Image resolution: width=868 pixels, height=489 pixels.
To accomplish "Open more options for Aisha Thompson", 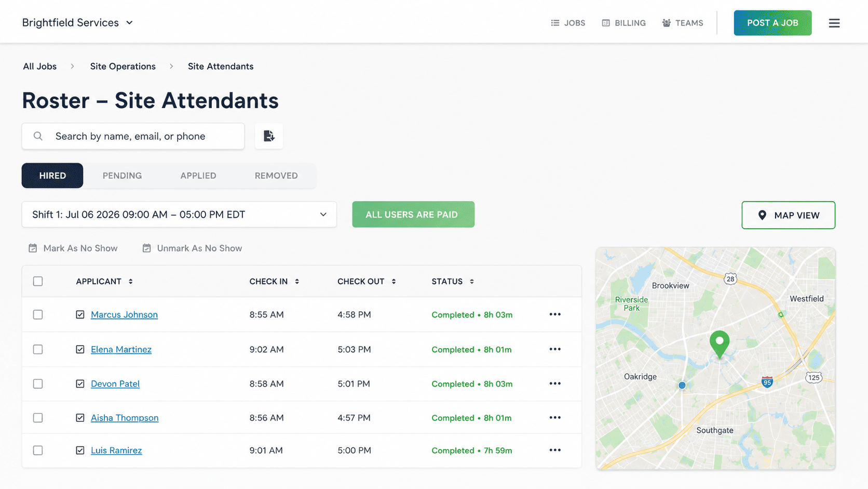I will (555, 418).
